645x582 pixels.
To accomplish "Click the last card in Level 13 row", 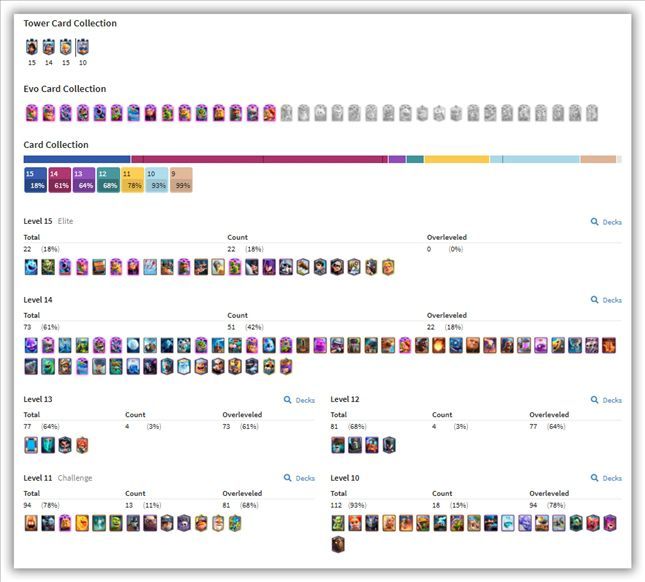I will click(82, 445).
